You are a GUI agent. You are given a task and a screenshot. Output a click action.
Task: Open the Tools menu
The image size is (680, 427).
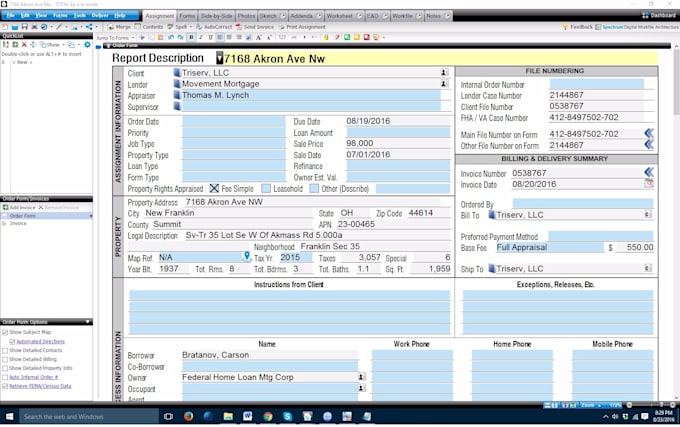click(79, 15)
